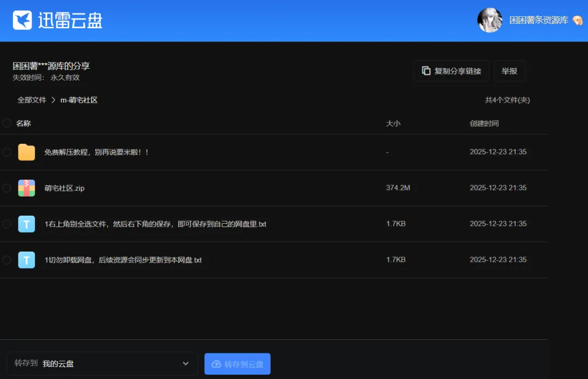Click the chevron arrow of 转存到 dropdown
The width and height of the screenshot is (588, 379).
pyautogui.click(x=186, y=364)
